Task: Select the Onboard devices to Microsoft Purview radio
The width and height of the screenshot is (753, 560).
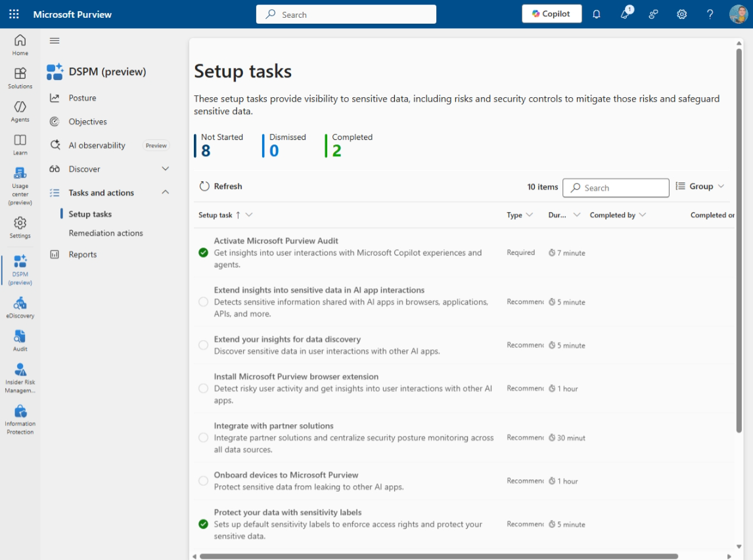Action: point(203,481)
